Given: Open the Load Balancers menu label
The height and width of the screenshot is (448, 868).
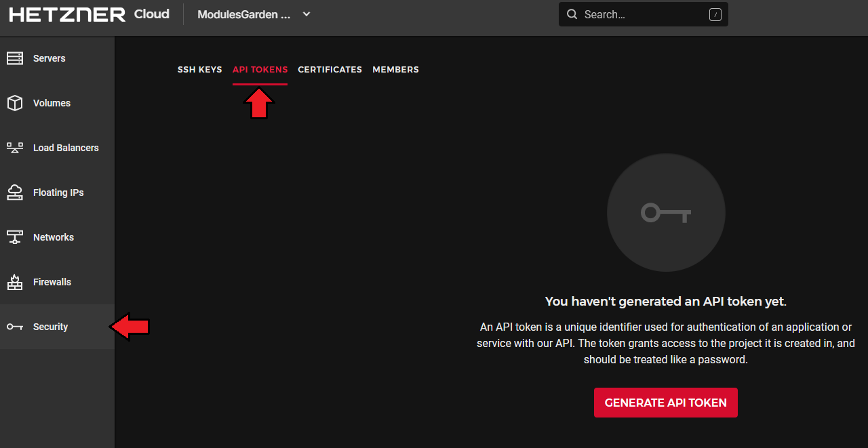Looking at the screenshot, I should [x=66, y=148].
